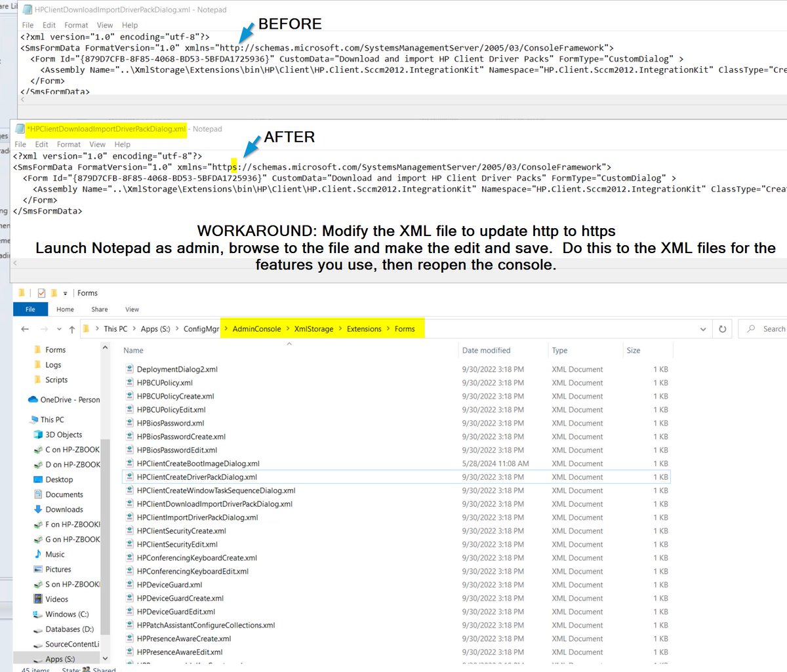Switch to the Home ribbon tab
The width and height of the screenshot is (787, 672).
[x=65, y=309]
